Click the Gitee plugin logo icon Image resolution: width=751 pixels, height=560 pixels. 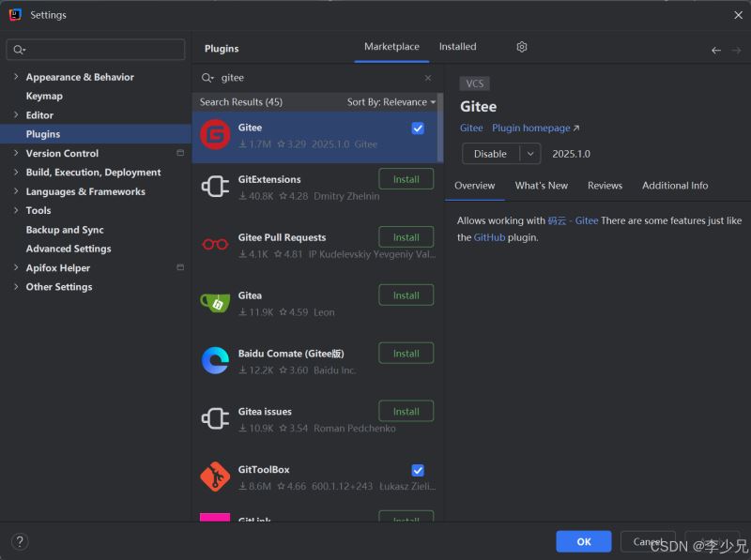point(215,135)
